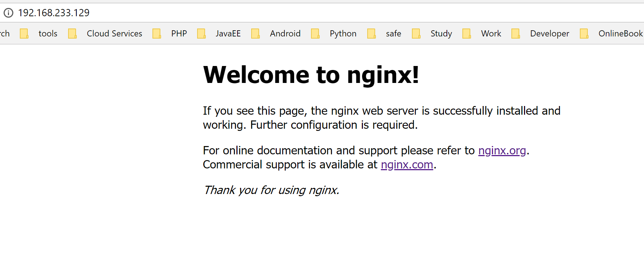Click the OnlineBook bookmark label

tap(621, 34)
